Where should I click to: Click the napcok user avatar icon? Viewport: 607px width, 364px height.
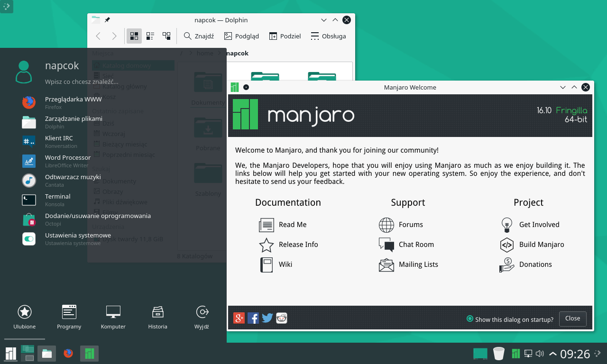coord(24,72)
